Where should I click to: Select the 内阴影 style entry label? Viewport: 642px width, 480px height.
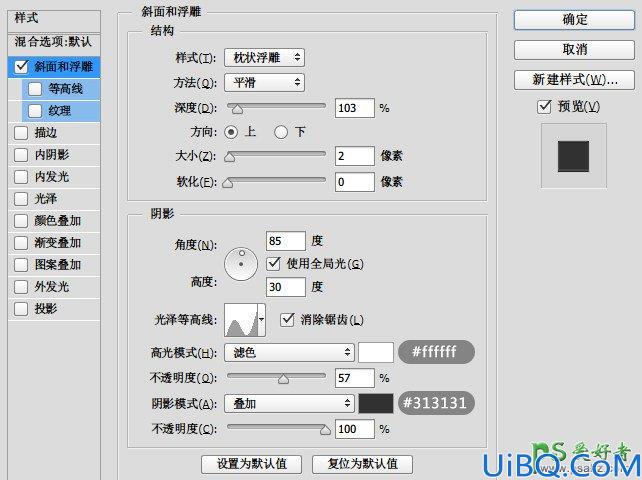[x=52, y=155]
